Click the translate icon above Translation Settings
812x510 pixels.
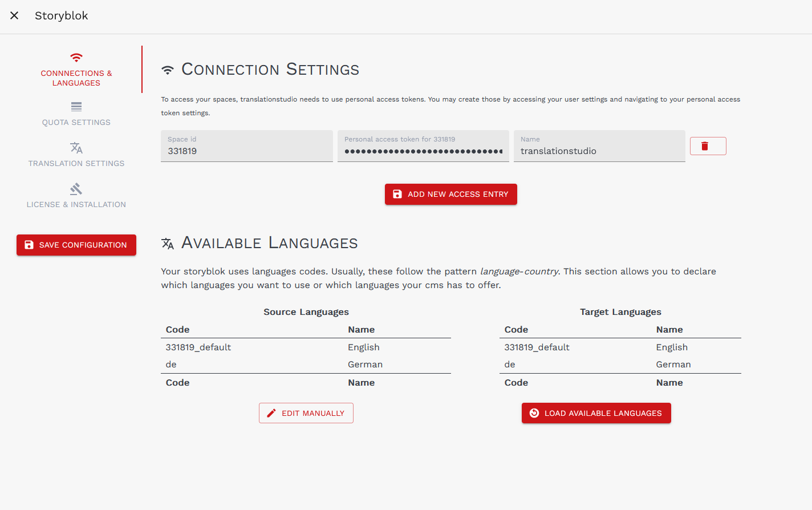(x=76, y=148)
